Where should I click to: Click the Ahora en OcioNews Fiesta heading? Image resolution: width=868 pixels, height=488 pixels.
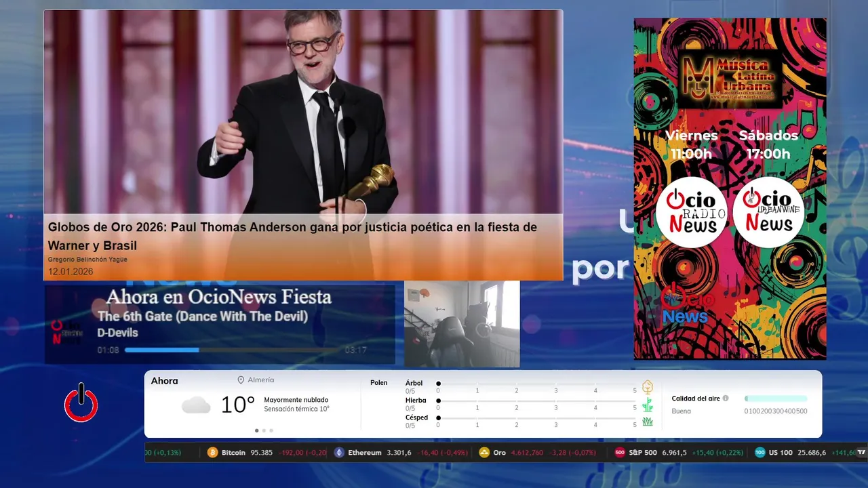219,297
